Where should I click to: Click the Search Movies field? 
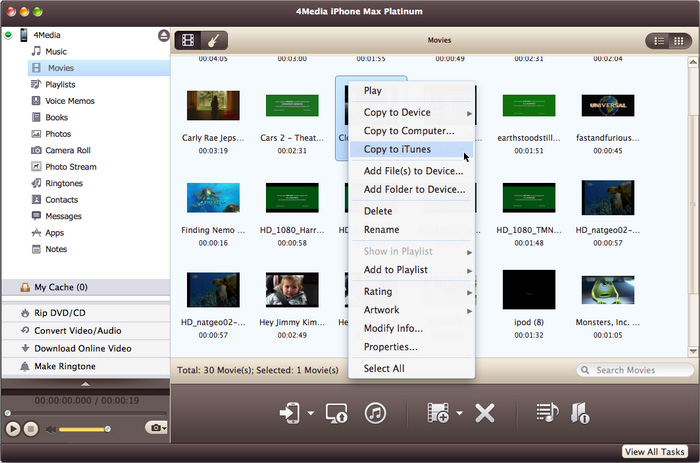tap(637, 370)
